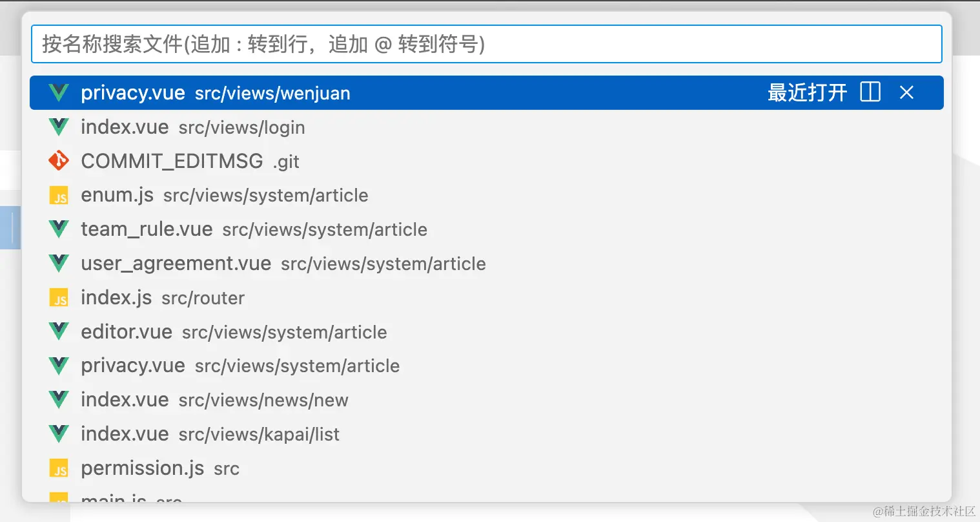Open privacy.vue to the side via split icon
Image resolution: width=980 pixels, height=522 pixels.
[x=870, y=92]
